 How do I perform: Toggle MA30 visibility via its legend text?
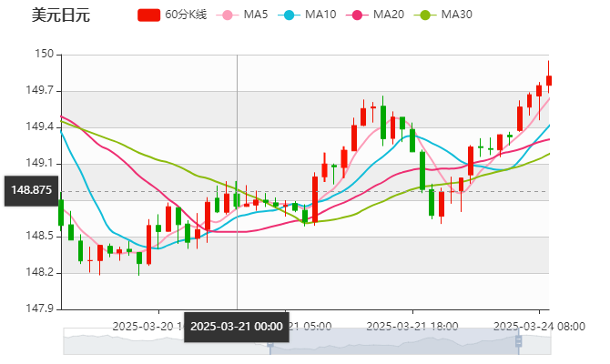pos(456,15)
